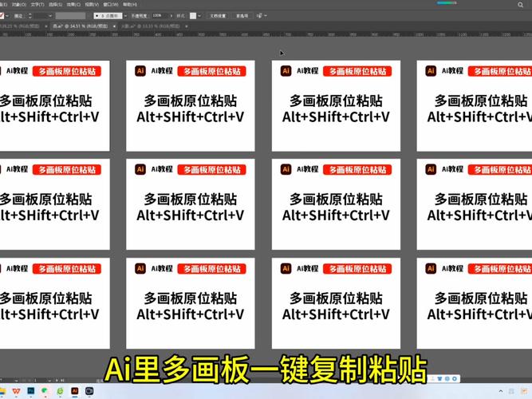Open the 效果(C) menu
Image resolution: width=532 pixels, height=399 pixels.
pos(73,5)
